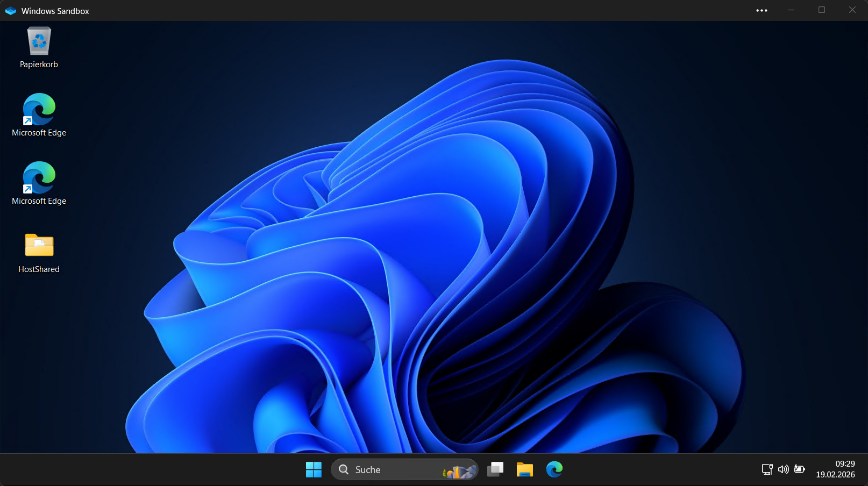
Task: Click the search highlight image in Suche box
Action: point(459,471)
